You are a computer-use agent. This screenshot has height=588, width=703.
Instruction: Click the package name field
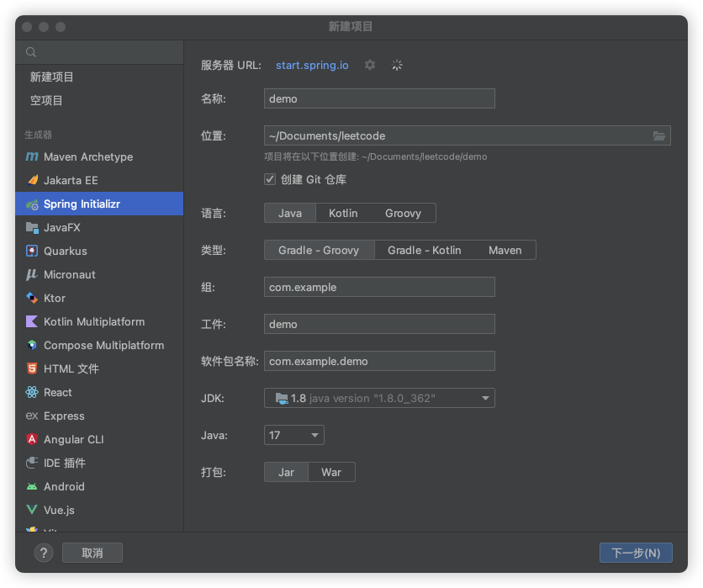point(379,361)
